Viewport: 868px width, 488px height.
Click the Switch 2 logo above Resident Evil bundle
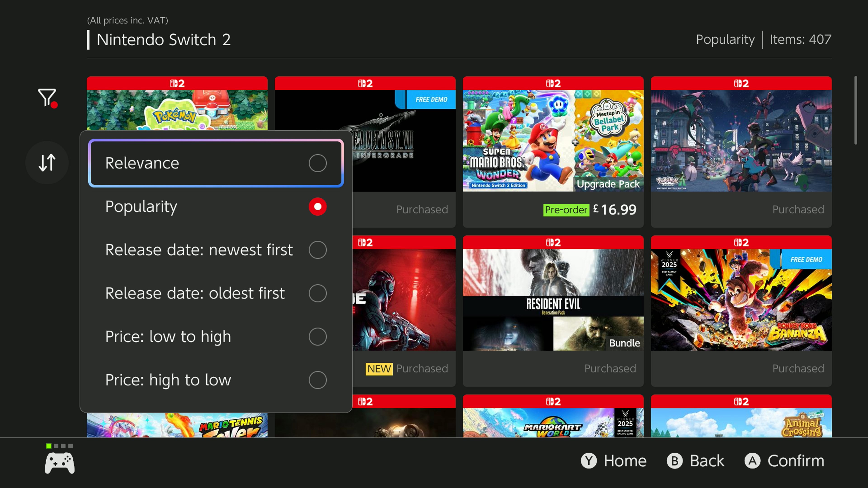pyautogui.click(x=553, y=242)
